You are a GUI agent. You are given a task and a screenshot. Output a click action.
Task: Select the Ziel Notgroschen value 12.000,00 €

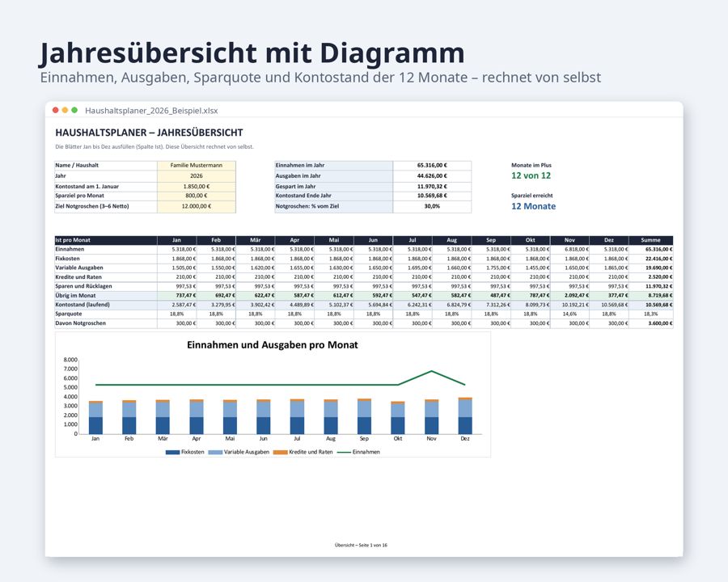point(197,206)
